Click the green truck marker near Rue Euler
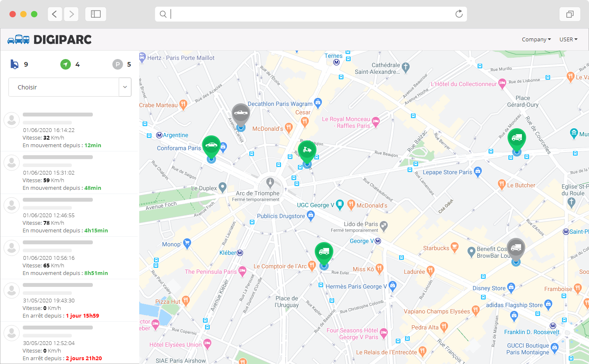The width and height of the screenshot is (589, 364). coord(324,252)
